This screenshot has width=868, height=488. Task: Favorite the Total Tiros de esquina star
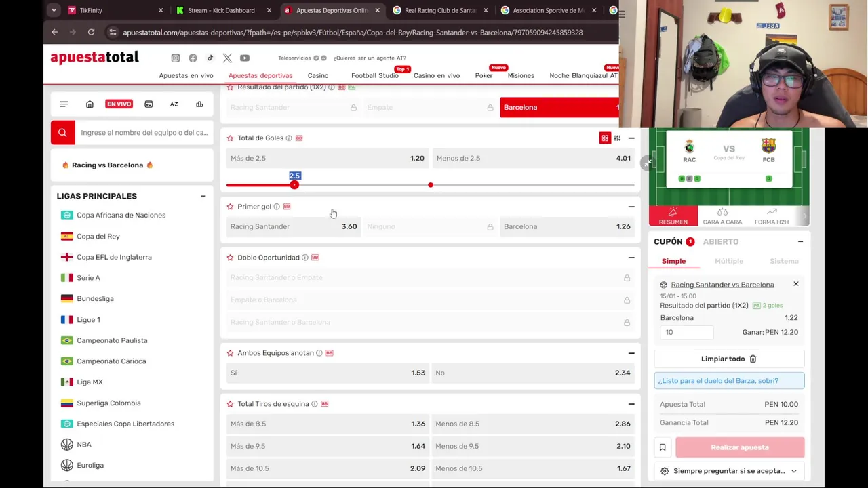coord(230,404)
